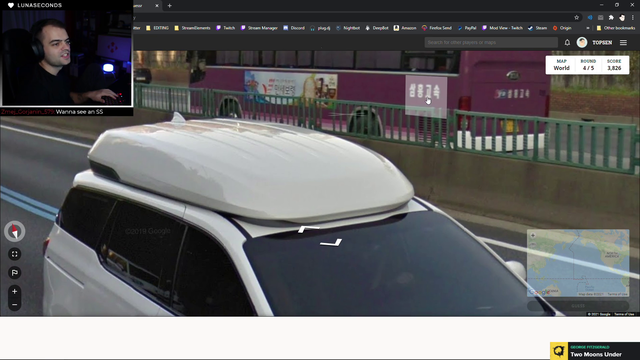Open GeoGuessr notifications bell

[x=567, y=42]
